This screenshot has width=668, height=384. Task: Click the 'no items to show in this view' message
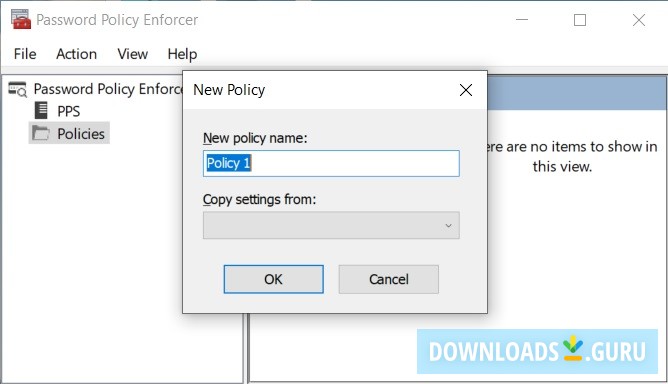coord(571,156)
